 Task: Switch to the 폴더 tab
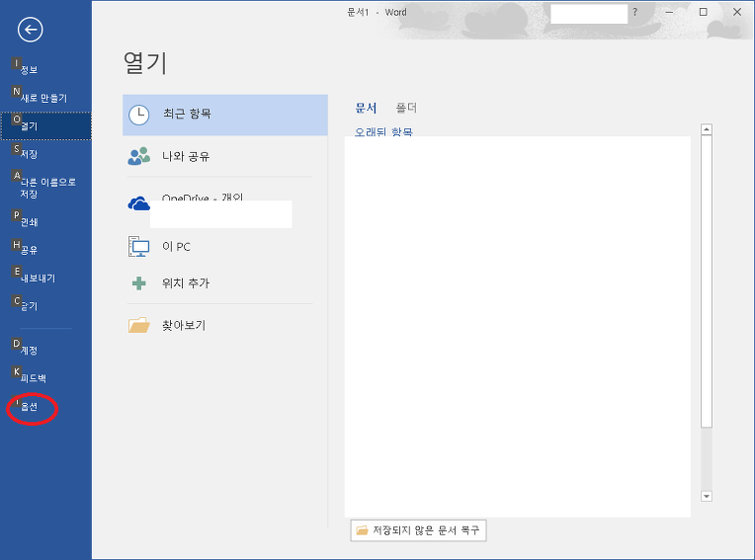406,108
